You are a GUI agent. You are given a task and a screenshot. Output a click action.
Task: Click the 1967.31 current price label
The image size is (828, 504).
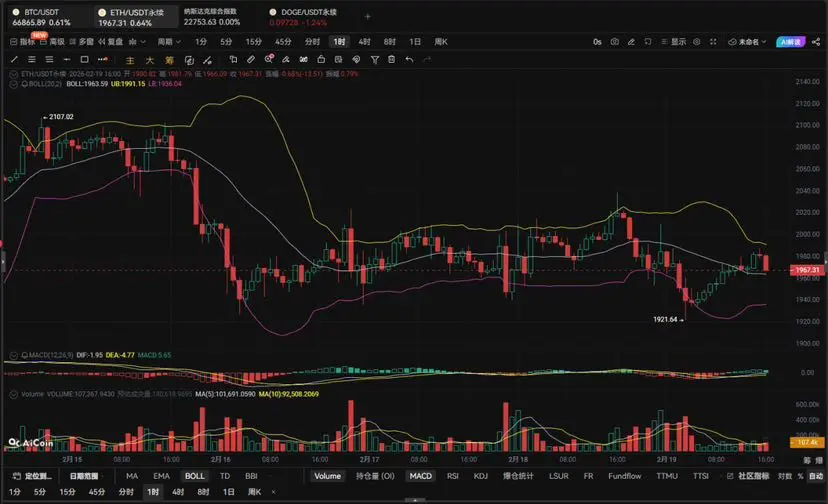pyautogui.click(x=807, y=270)
